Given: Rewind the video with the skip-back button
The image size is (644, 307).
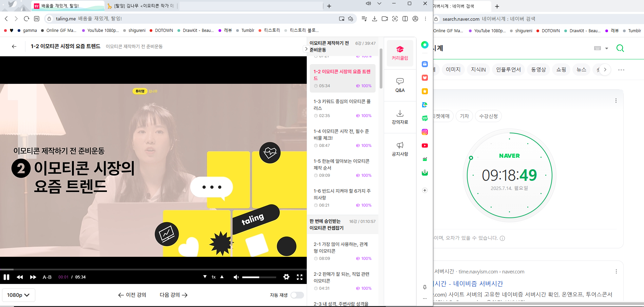Looking at the screenshot, I should (x=20, y=277).
